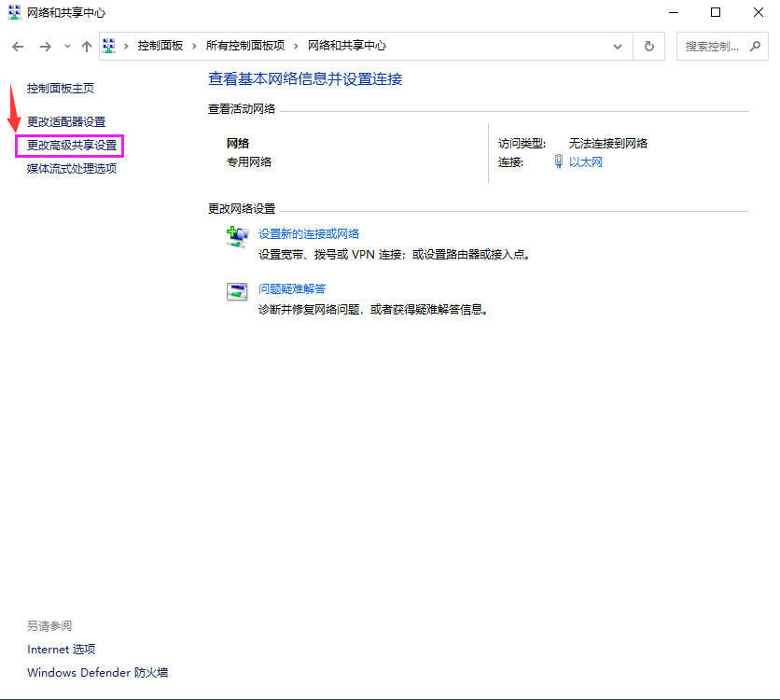Open Windows Defender 防火墙 link
Viewport: 780px width, 700px height.
click(x=97, y=673)
